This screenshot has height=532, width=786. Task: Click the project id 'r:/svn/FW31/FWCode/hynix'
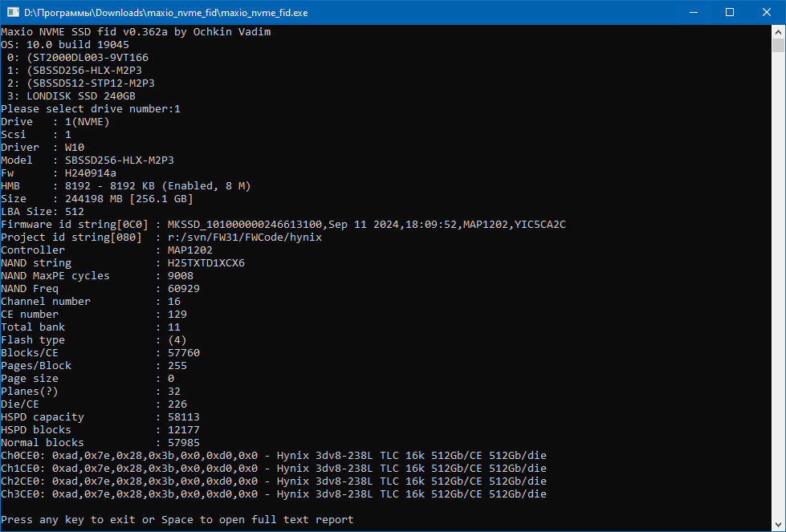click(x=245, y=237)
